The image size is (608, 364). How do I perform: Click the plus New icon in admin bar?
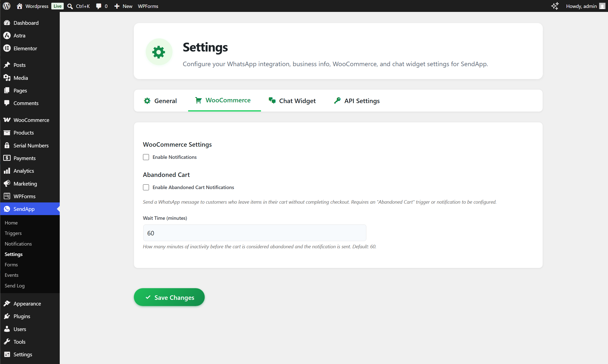click(117, 6)
